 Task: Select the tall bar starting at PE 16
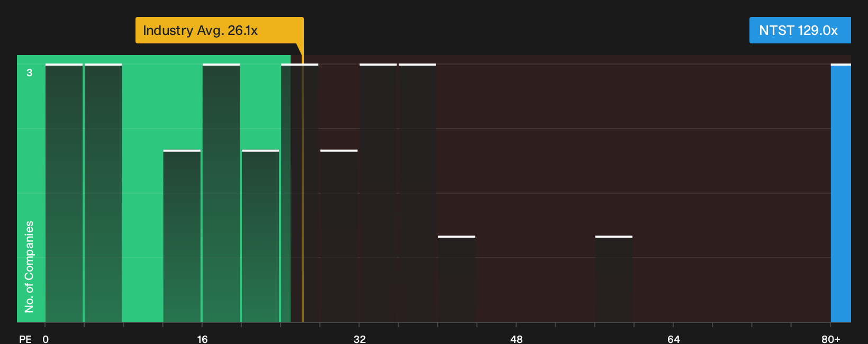point(221,193)
